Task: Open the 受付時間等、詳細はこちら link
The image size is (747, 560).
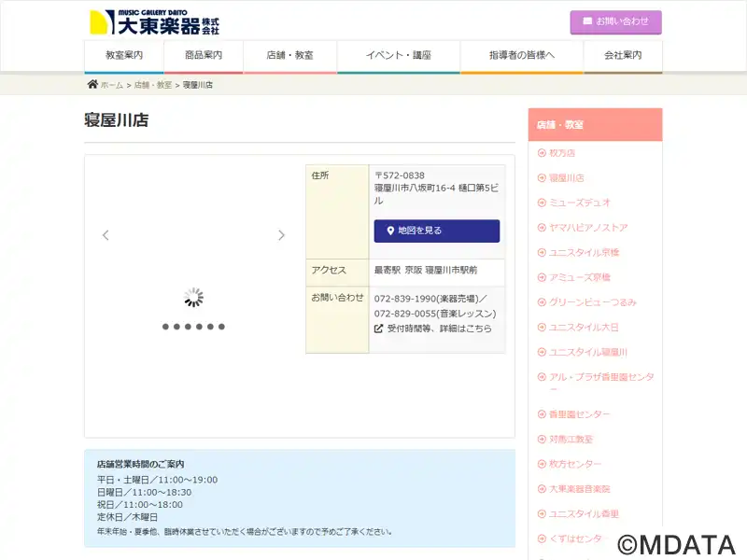Action: coord(439,329)
